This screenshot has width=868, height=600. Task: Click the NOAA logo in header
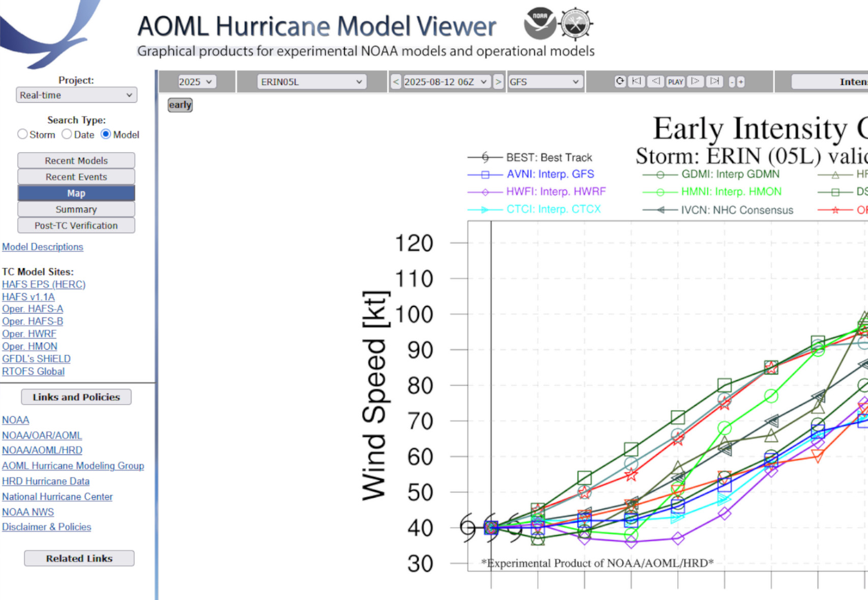(540, 23)
